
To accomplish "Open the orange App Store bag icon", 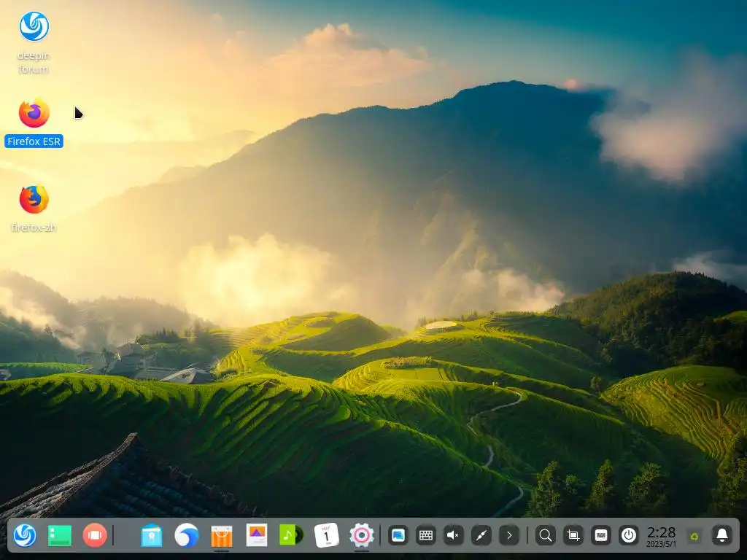I will pos(222,536).
